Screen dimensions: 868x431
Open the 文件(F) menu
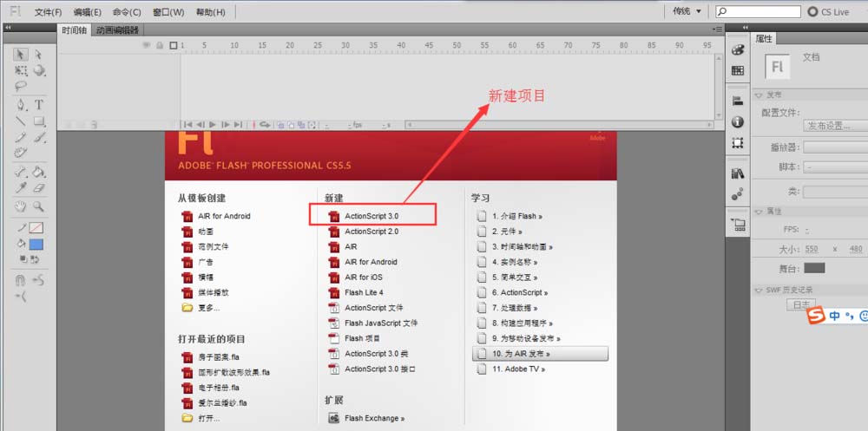click(48, 12)
